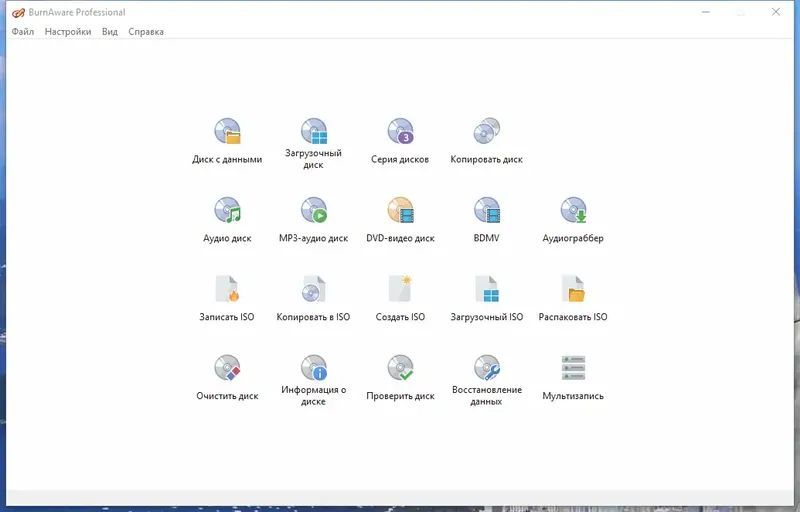Open the BDMV disc tool
This screenshot has height=512, width=800.
(x=486, y=220)
